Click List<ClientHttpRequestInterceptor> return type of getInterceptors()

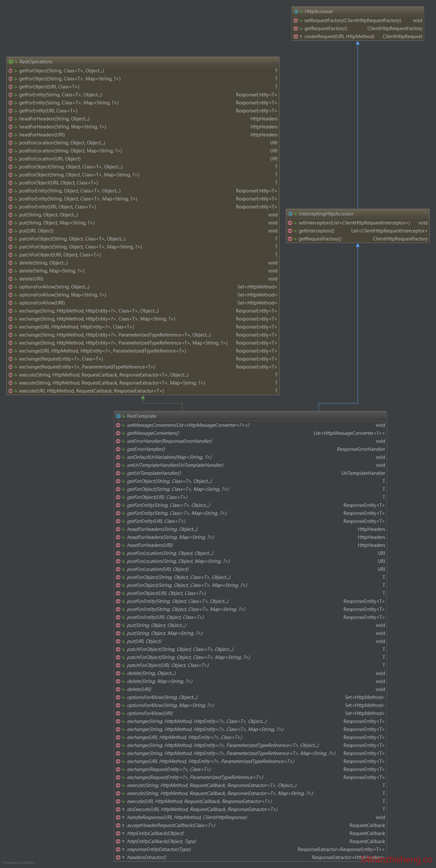pos(389,231)
